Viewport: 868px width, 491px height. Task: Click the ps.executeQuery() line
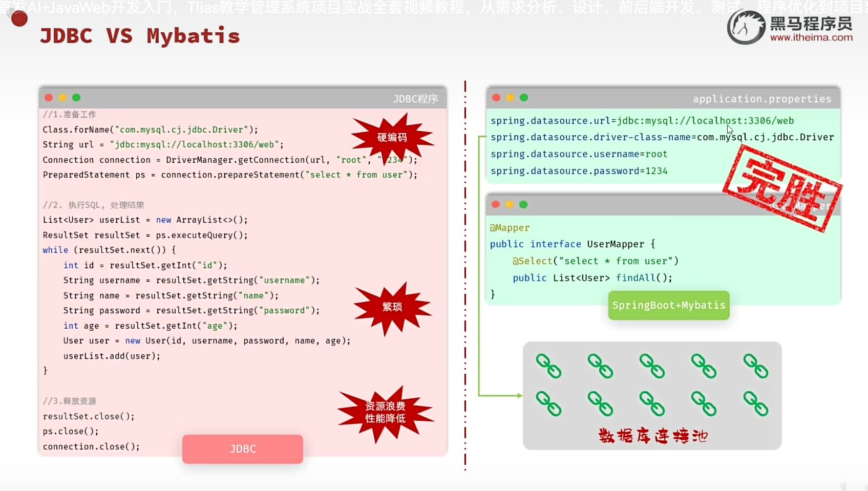[x=145, y=235]
